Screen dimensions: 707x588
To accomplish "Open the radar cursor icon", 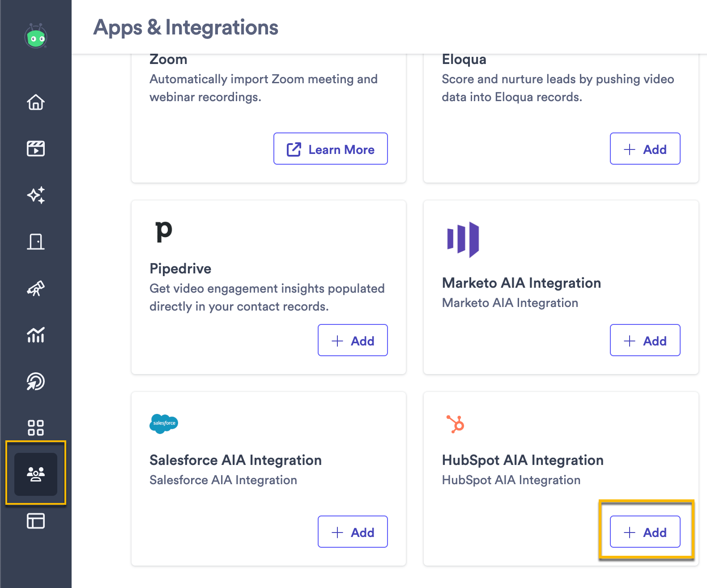I will (x=36, y=381).
